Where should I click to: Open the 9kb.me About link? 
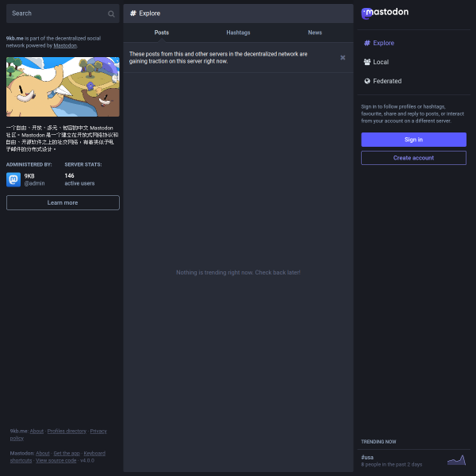coord(36,431)
